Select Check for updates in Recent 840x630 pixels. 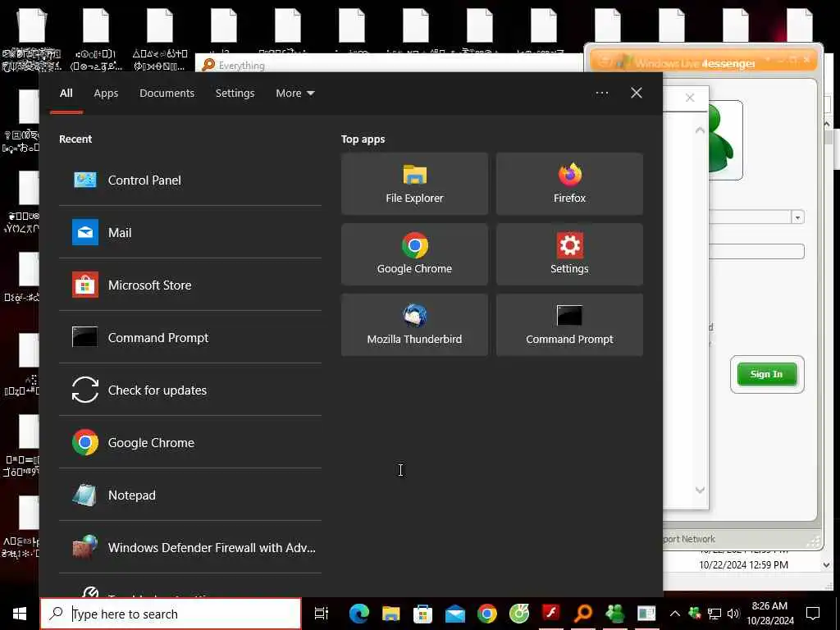click(190, 390)
